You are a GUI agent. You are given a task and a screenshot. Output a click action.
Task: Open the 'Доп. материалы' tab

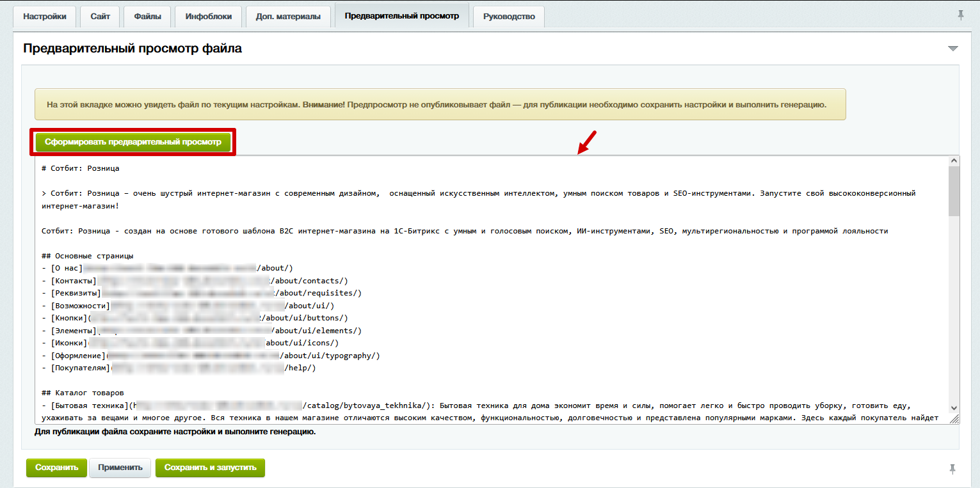pyautogui.click(x=288, y=17)
